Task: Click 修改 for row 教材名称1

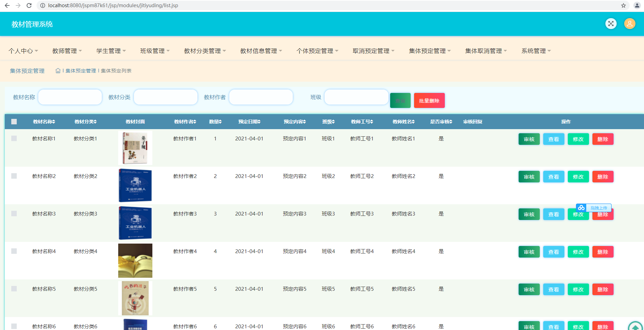Action: coord(578,139)
